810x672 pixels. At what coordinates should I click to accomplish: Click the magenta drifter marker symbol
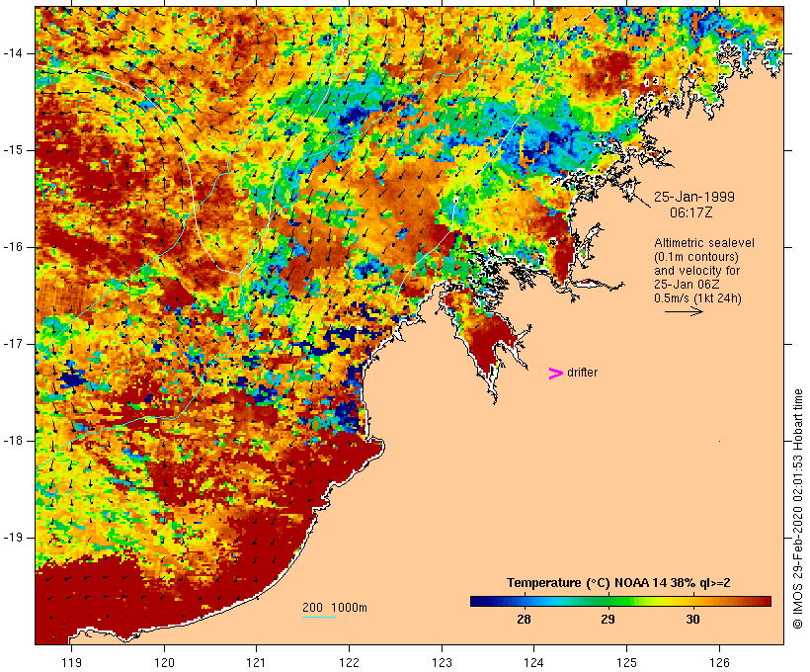point(555,374)
